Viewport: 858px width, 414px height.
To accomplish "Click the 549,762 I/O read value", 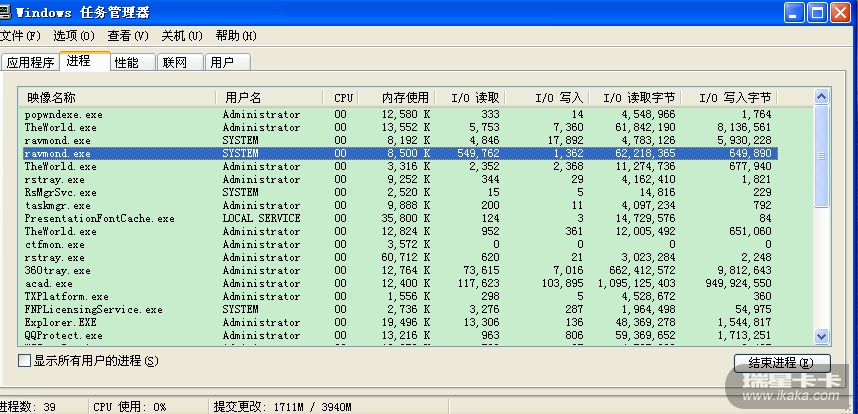I will [x=478, y=154].
